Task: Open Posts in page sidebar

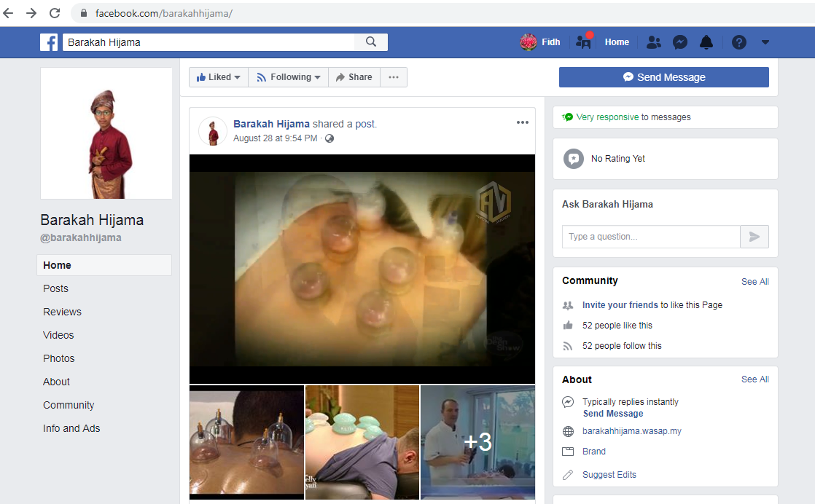Action: pyautogui.click(x=55, y=288)
